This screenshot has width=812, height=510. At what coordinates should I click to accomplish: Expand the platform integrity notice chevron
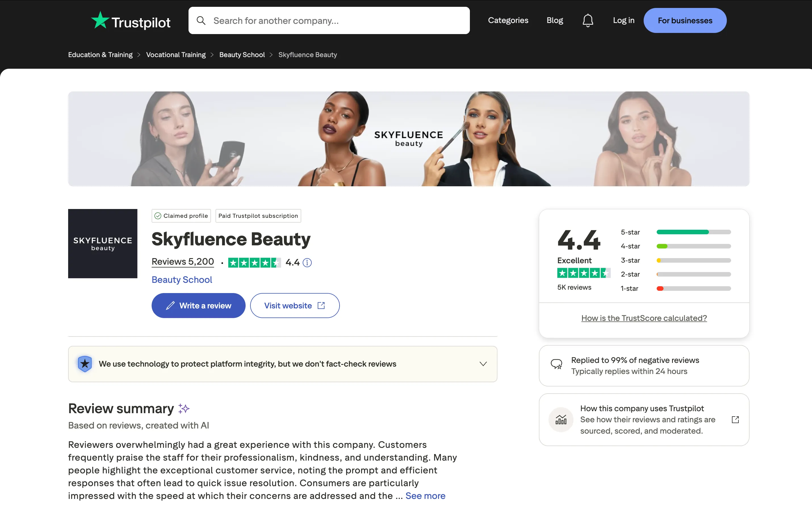tap(483, 364)
